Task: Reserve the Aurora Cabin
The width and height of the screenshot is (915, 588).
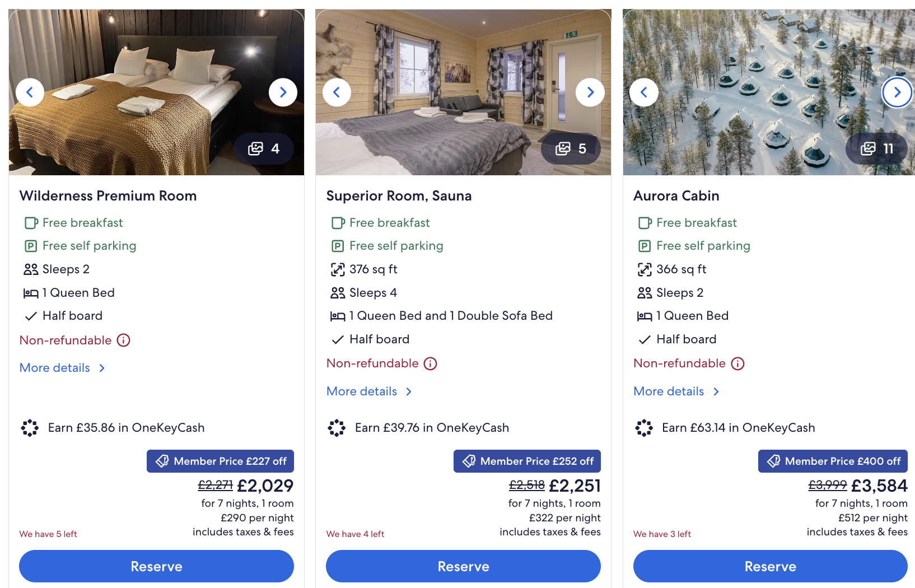Action: [x=770, y=566]
